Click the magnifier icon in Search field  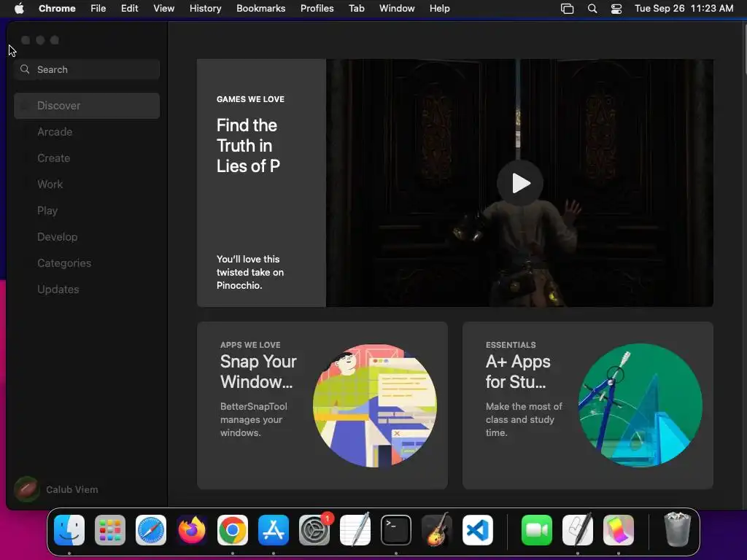(x=25, y=69)
